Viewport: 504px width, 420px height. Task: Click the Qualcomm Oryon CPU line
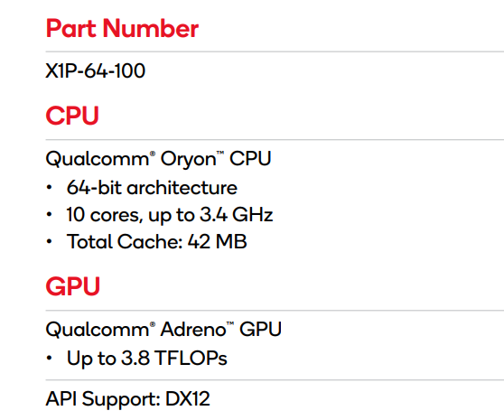tap(158, 159)
